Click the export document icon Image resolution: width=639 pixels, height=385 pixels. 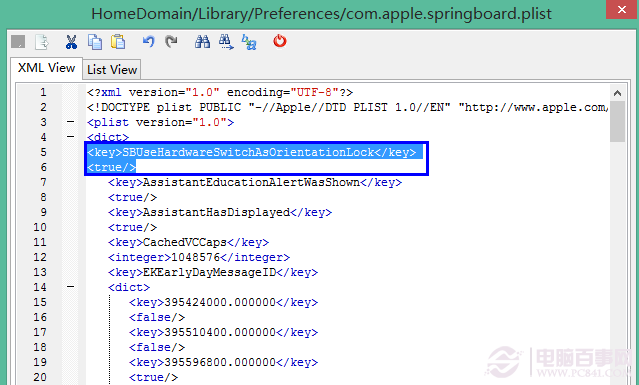click(x=42, y=42)
